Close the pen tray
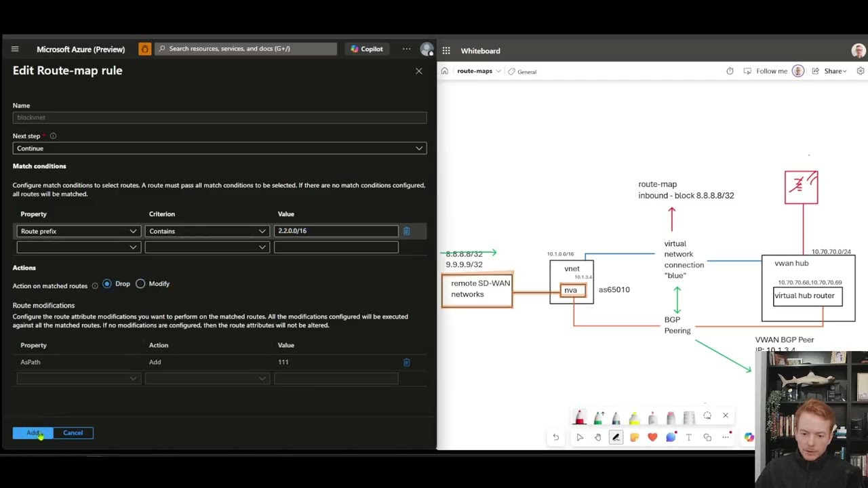This screenshot has height=488, width=868. coord(726,415)
